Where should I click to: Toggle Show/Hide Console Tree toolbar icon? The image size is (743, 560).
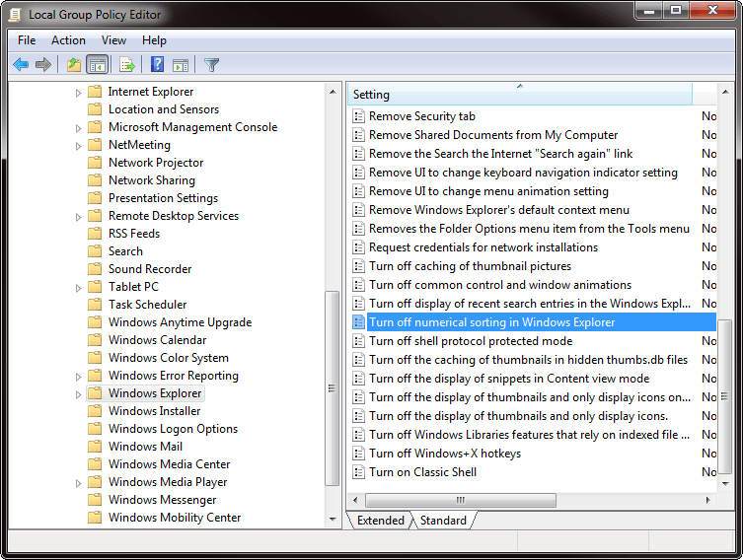tap(97, 64)
